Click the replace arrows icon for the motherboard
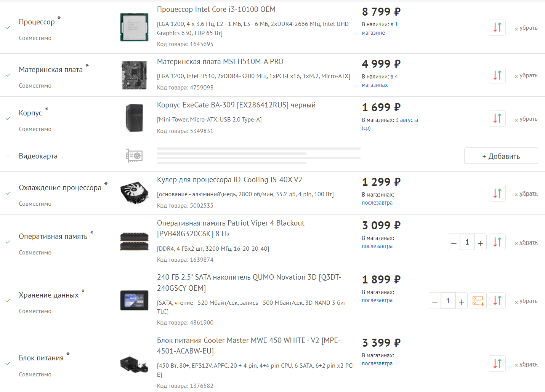This screenshot has height=392, width=545. coord(497,75)
